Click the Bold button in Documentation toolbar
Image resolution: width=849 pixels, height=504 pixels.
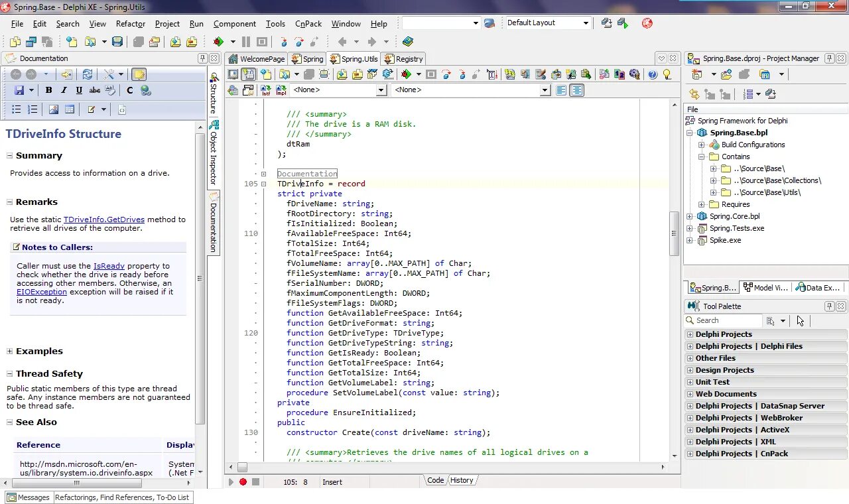coord(48,90)
